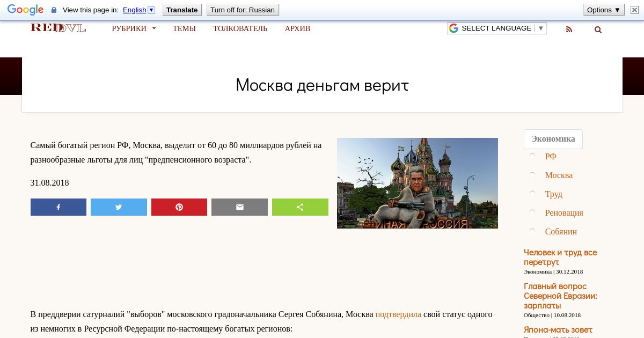Click the Общество | 10.08.2018 meta text

(x=552, y=315)
